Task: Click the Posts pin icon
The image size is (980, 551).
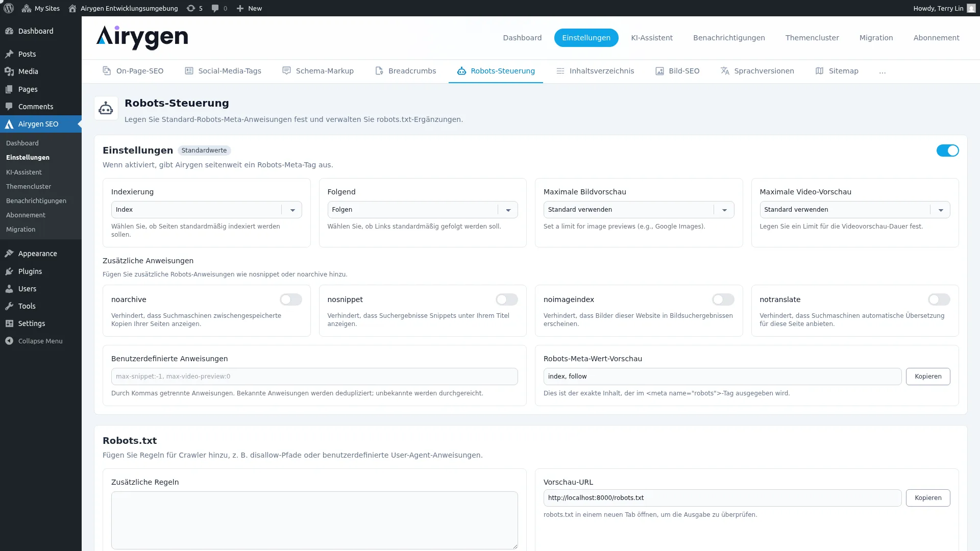Action: click(x=9, y=54)
